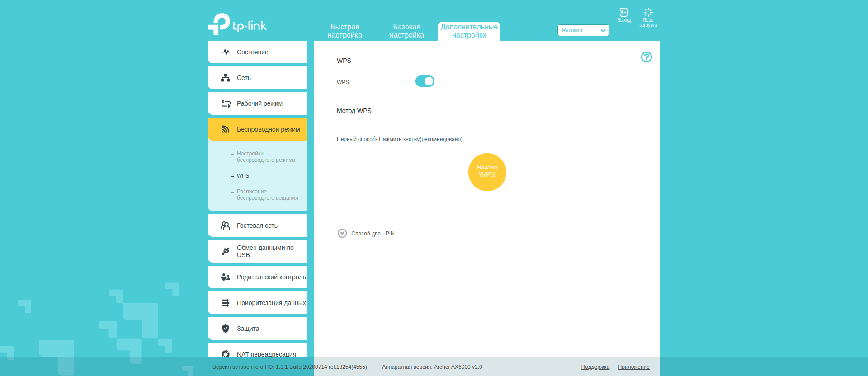
Task: Click the Сеть network icon
Action: (x=226, y=78)
